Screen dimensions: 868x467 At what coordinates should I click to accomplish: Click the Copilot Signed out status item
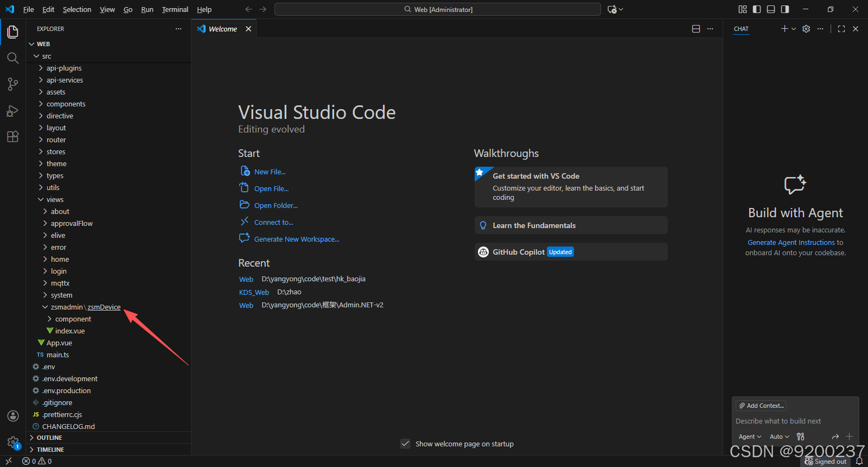tap(826, 462)
